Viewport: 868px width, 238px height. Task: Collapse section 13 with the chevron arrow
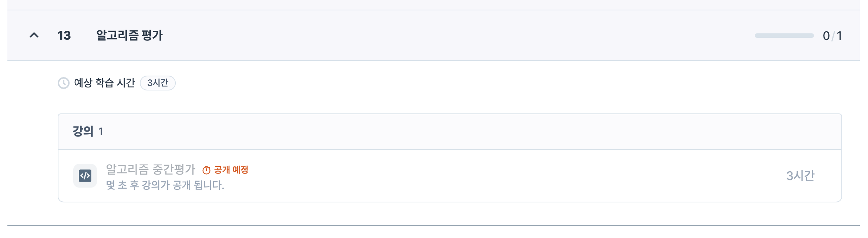point(34,35)
